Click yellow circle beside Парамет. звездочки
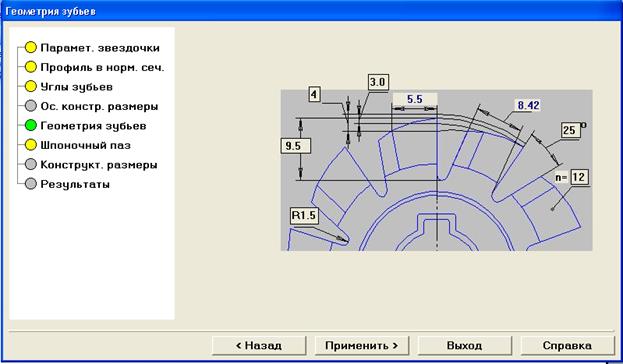 pyautogui.click(x=31, y=48)
